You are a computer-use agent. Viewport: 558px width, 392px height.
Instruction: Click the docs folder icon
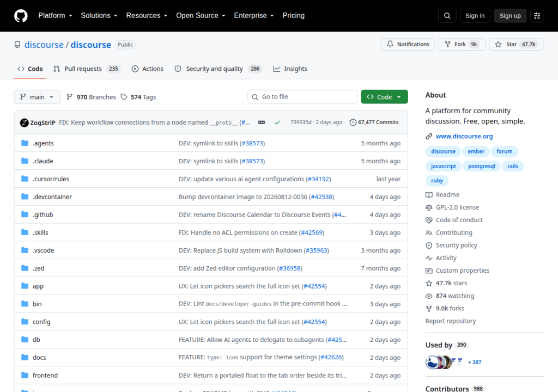click(x=25, y=357)
